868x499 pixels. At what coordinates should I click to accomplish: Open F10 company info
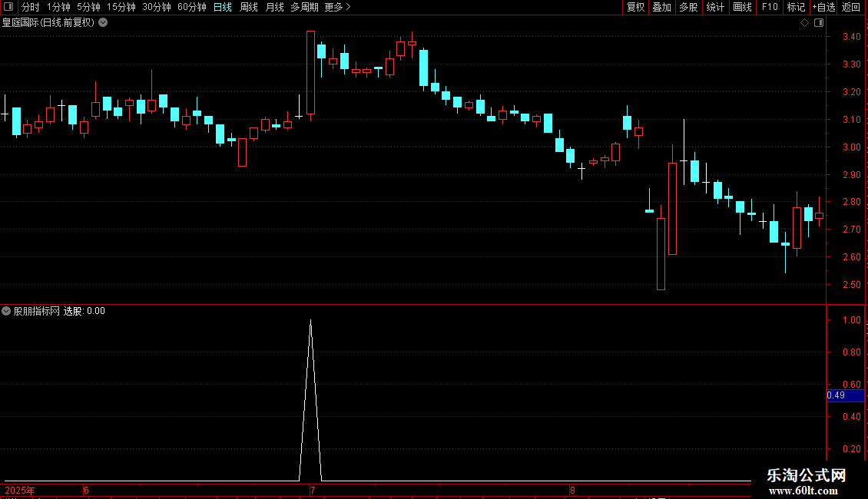tap(770, 7)
